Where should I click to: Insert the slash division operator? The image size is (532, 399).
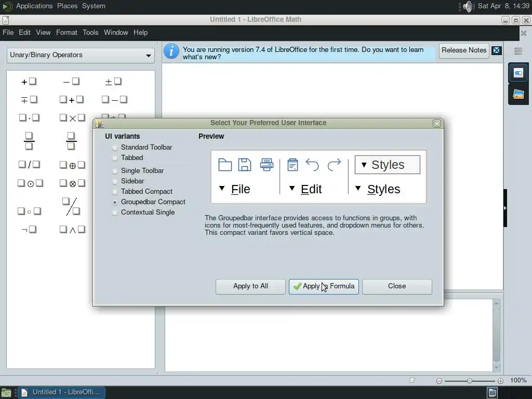click(29, 165)
